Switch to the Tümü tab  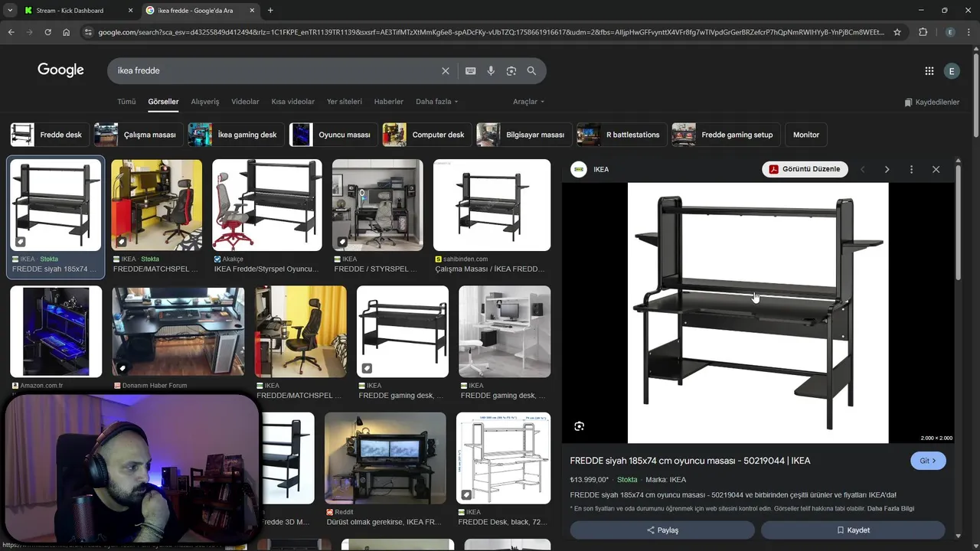126,102
